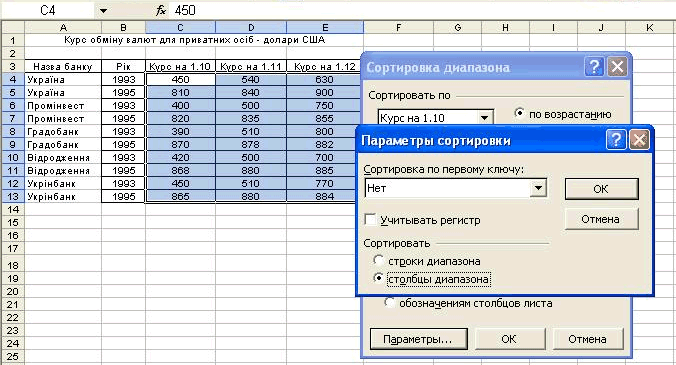Click OK in Параметры сортировки dialog
Viewport: 676px width, 365px height.
tap(601, 189)
